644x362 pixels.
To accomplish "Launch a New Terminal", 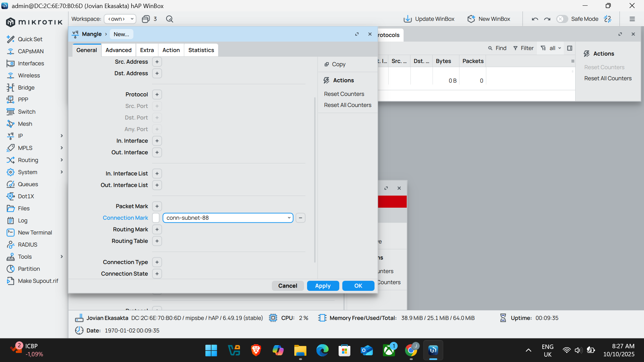I will coord(35,232).
